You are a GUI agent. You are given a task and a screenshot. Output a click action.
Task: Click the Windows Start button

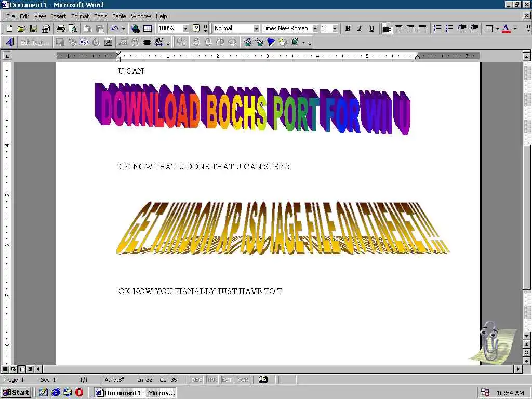(x=16, y=393)
